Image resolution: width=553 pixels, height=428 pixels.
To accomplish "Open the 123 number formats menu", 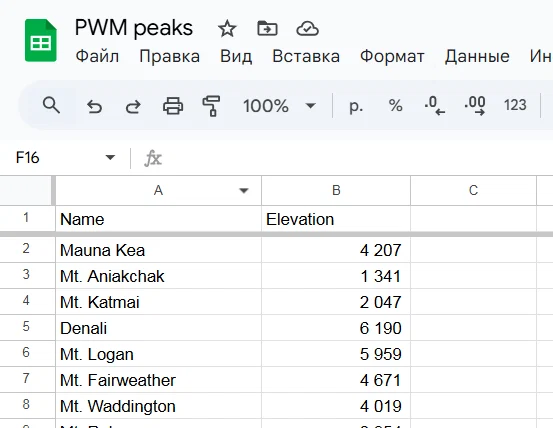I will [x=515, y=105].
